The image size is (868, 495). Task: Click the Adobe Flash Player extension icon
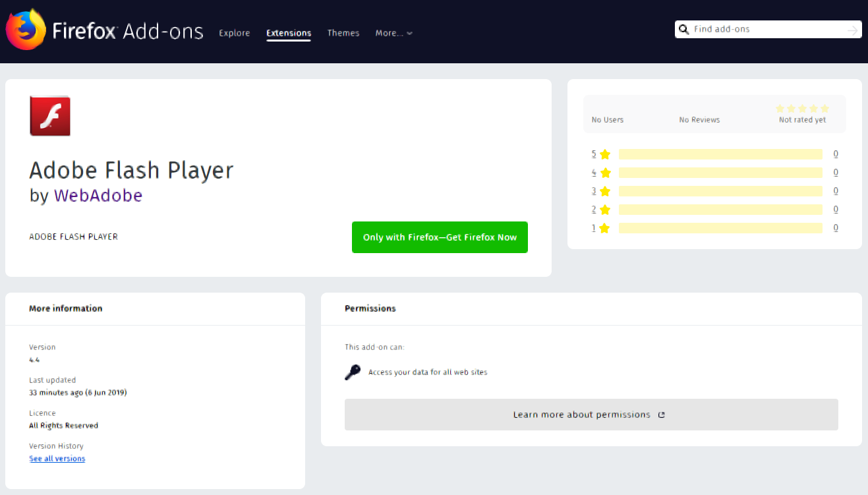point(50,116)
